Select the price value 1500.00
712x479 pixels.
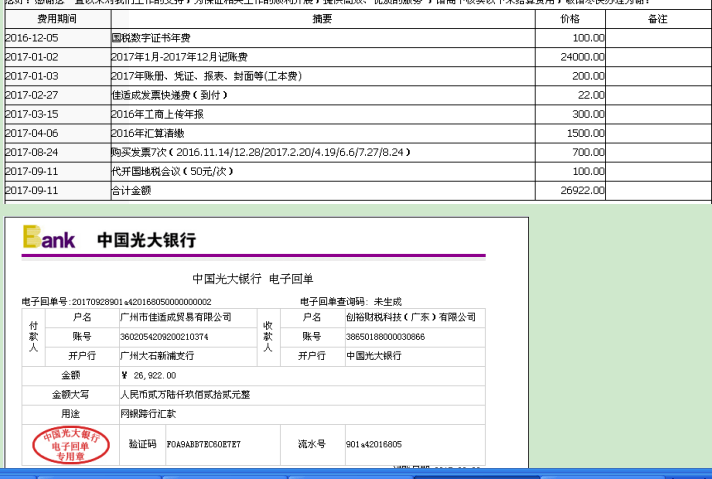[x=586, y=133]
